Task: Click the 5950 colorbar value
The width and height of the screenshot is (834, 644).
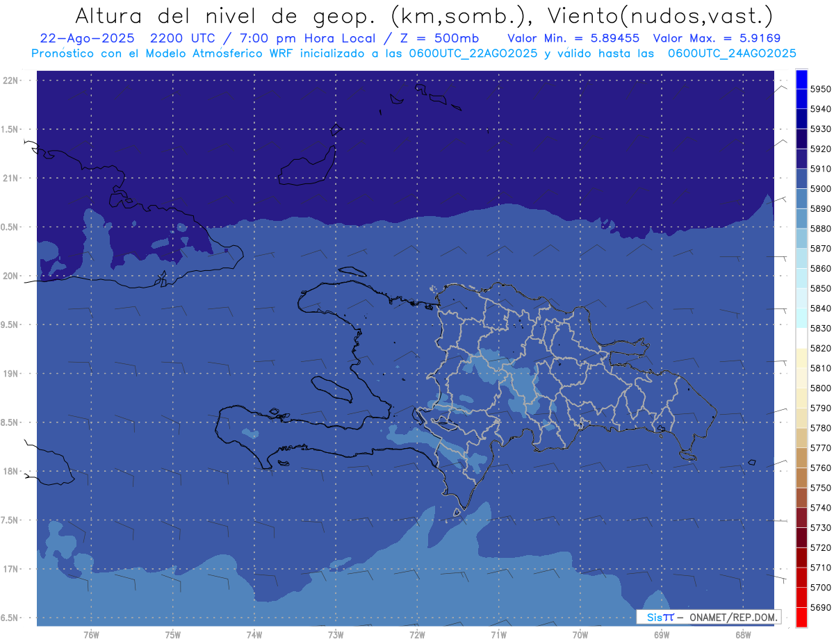Action: pos(821,89)
